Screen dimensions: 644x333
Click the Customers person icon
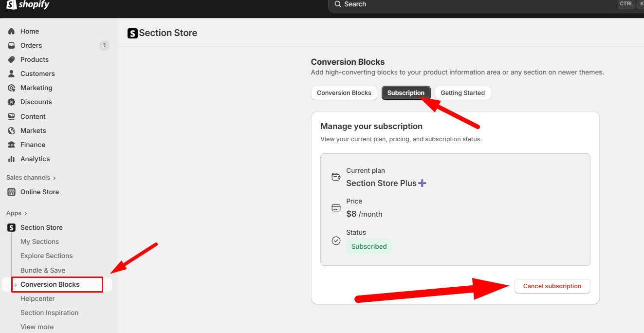click(x=11, y=74)
